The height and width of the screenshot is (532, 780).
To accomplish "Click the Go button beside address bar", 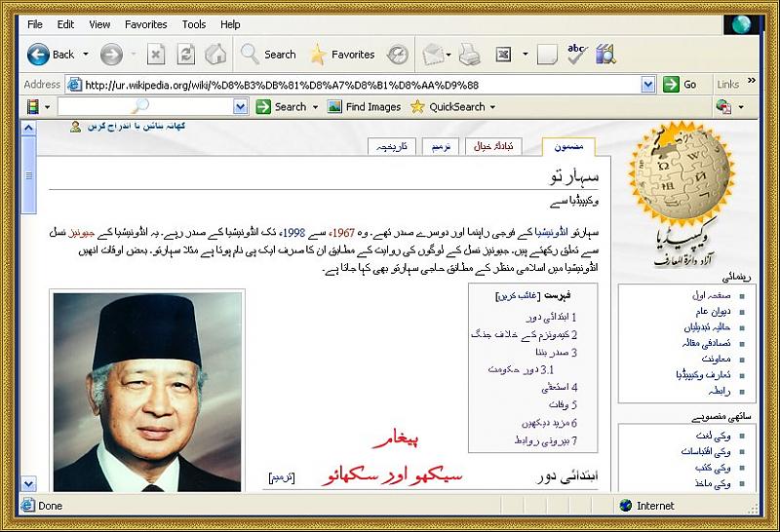I will (682, 85).
